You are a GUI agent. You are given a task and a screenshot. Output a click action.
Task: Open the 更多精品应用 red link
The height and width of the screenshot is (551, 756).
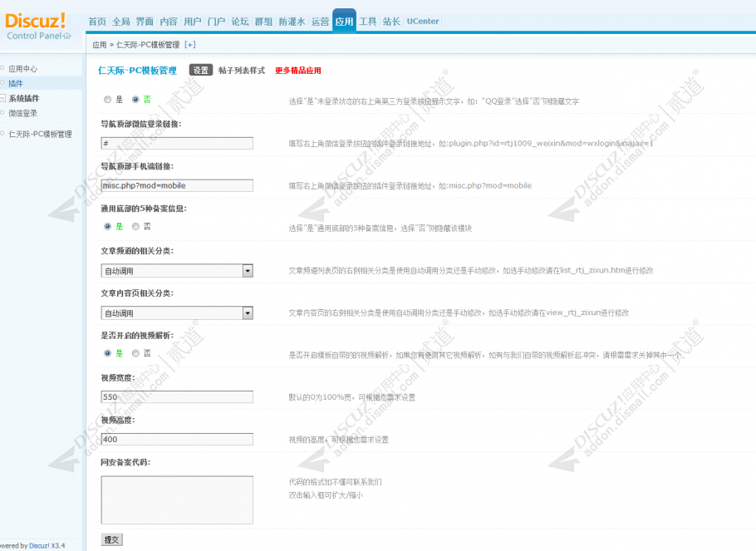coord(298,71)
